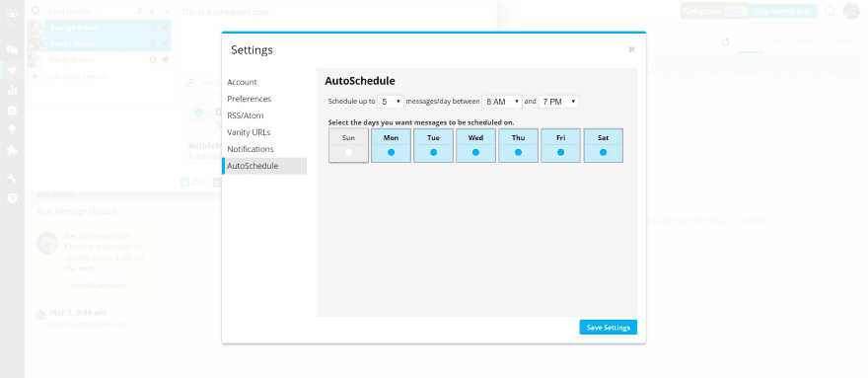Star the unselected Randy Brown profile

153,59
